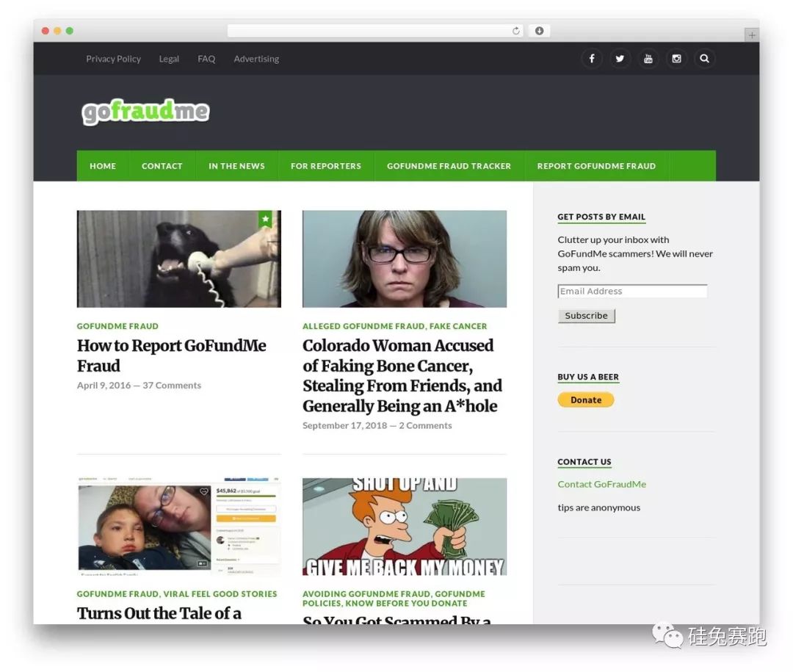Open a new browser tab with plus
Screen dimensions: 793x672
coord(752,35)
